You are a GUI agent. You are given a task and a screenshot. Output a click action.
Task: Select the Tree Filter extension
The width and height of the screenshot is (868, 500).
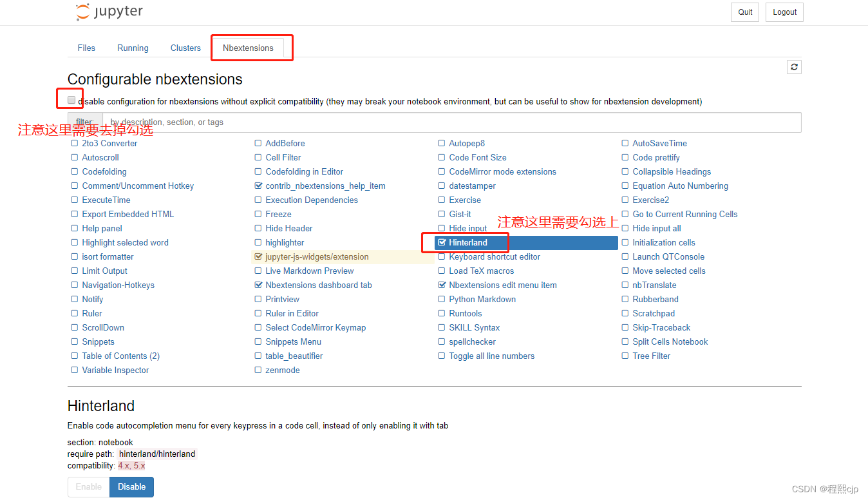coord(651,356)
